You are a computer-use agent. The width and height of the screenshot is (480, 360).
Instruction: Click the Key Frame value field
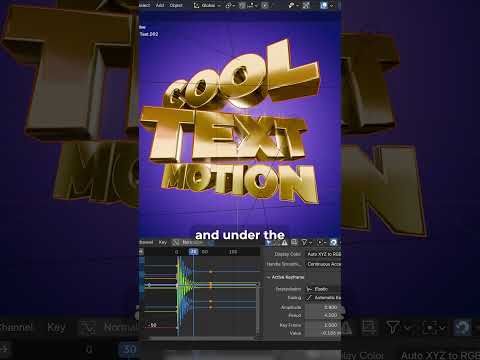click(x=323, y=325)
